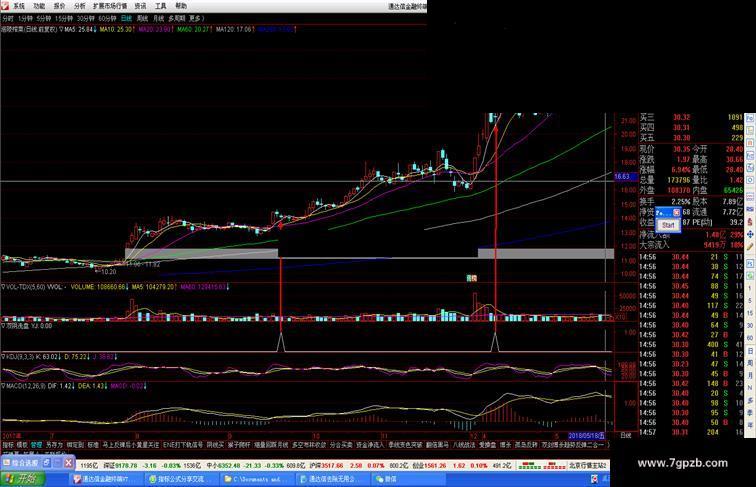Select sidebar 30-minute period button
756x487 pixels.
click(750, 325)
